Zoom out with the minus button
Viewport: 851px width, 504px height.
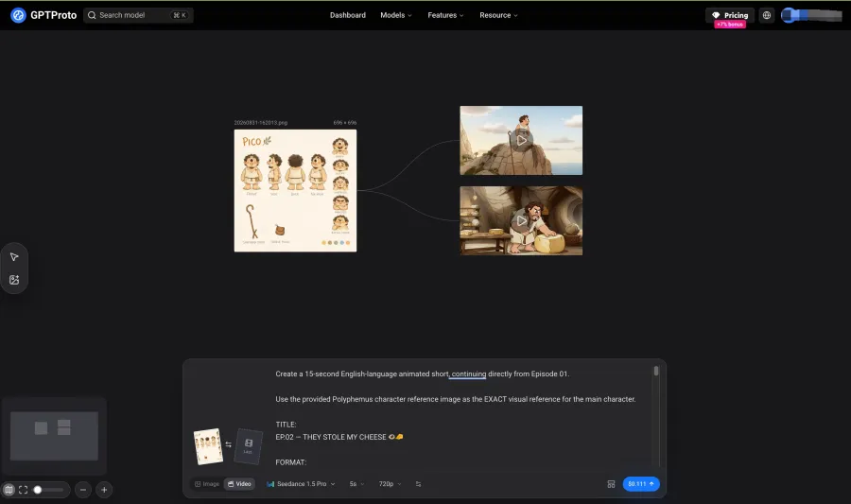[x=83, y=490]
